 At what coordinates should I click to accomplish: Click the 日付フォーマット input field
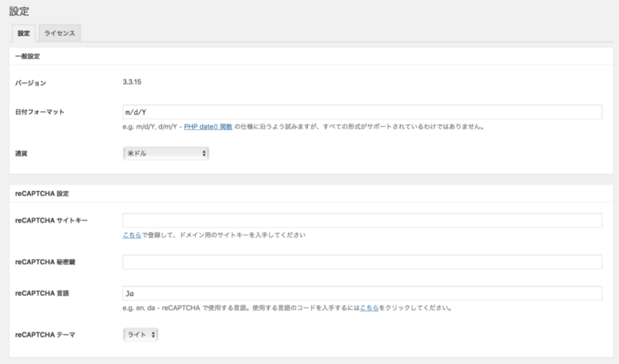coord(362,112)
